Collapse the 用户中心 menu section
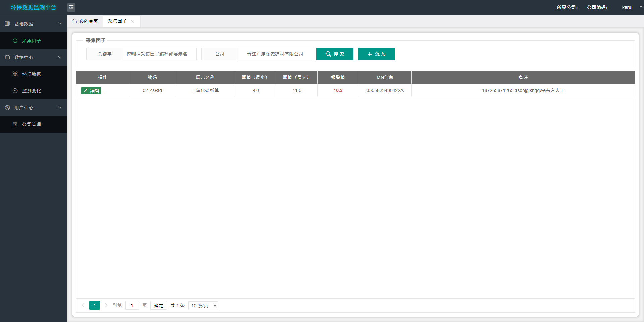This screenshot has height=322, width=644. pyautogui.click(x=60, y=108)
